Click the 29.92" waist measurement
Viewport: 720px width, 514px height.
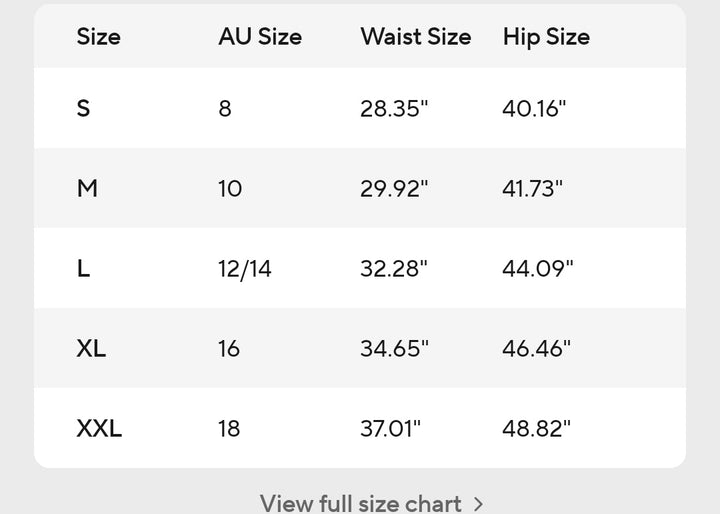[394, 188]
